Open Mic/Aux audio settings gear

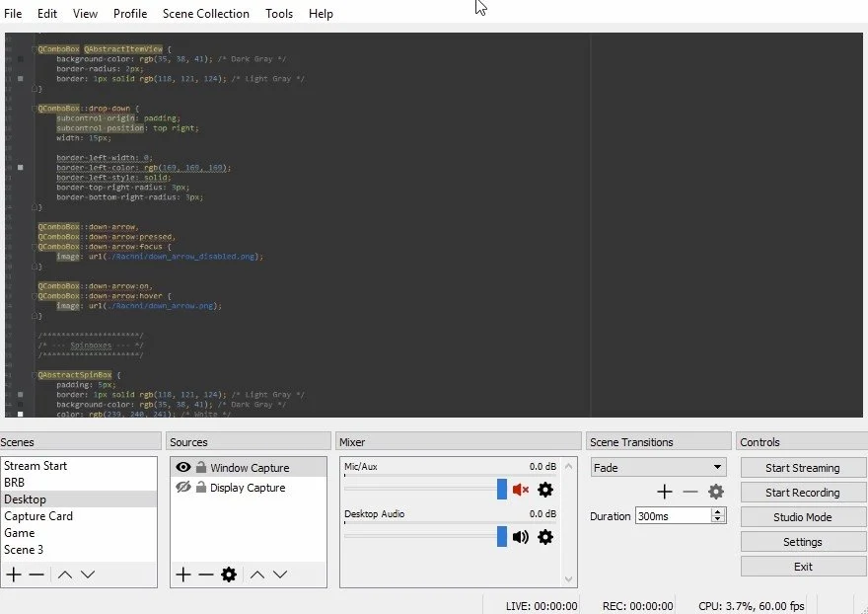545,490
